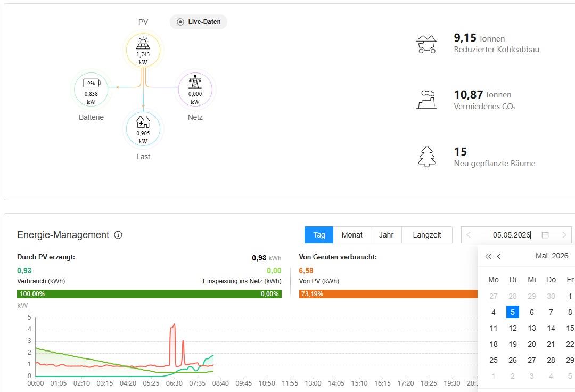The image size is (575, 392).
Task: Click the calendar icon in date field
Action: click(545, 235)
